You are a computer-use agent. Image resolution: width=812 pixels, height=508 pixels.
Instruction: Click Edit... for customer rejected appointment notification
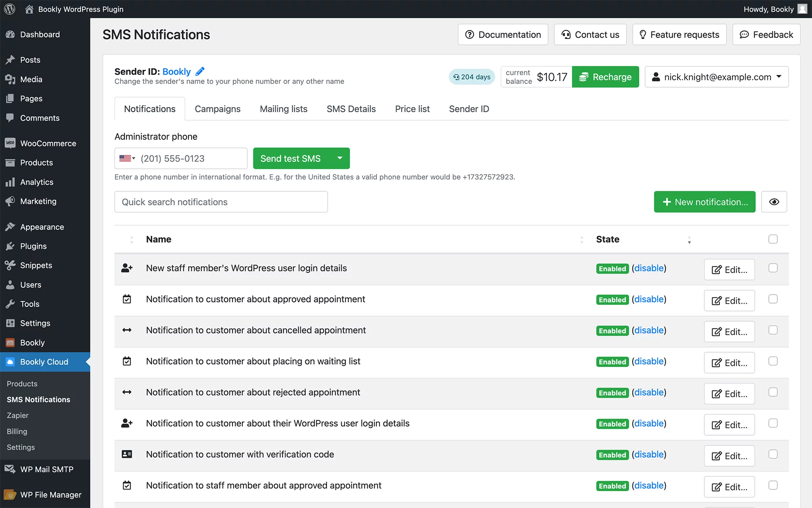click(x=729, y=394)
